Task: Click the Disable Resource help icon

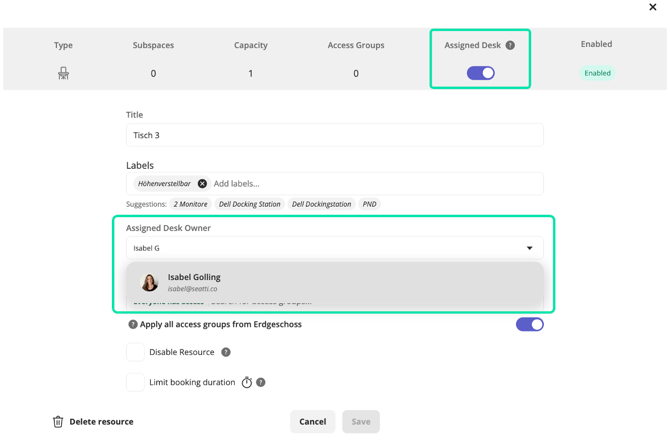Action: click(x=226, y=352)
